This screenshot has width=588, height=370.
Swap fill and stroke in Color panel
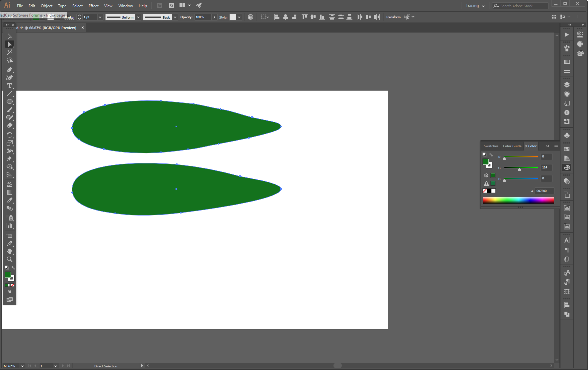pos(491,155)
